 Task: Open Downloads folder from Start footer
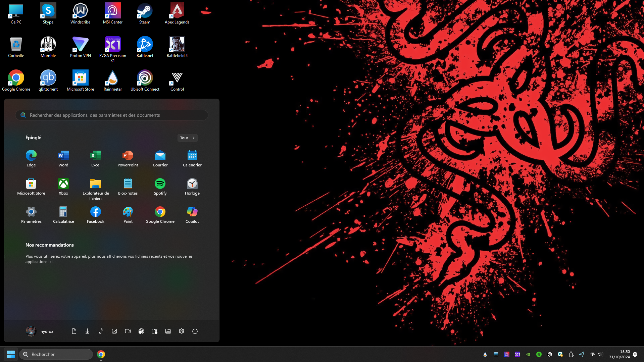pyautogui.click(x=88, y=331)
